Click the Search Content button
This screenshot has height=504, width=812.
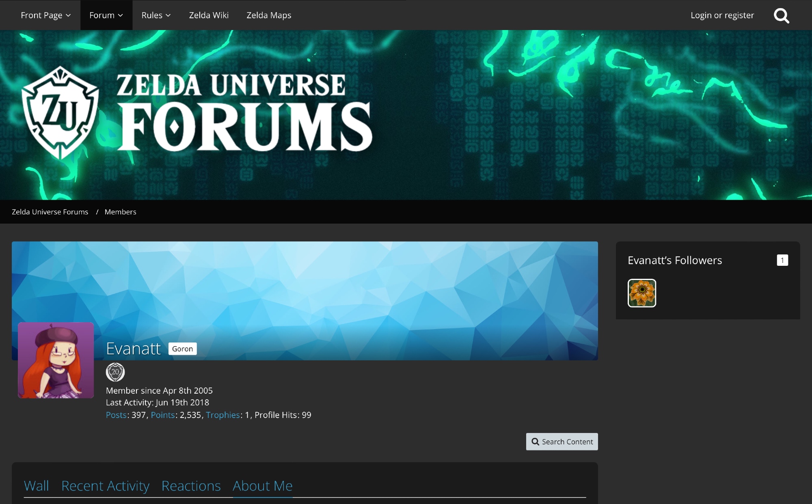tap(562, 442)
